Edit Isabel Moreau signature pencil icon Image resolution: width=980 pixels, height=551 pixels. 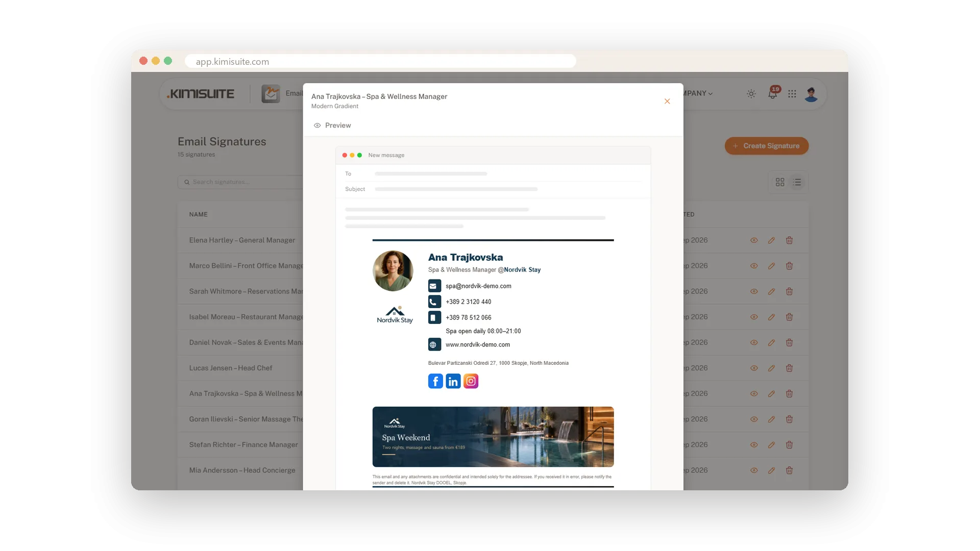click(x=771, y=317)
